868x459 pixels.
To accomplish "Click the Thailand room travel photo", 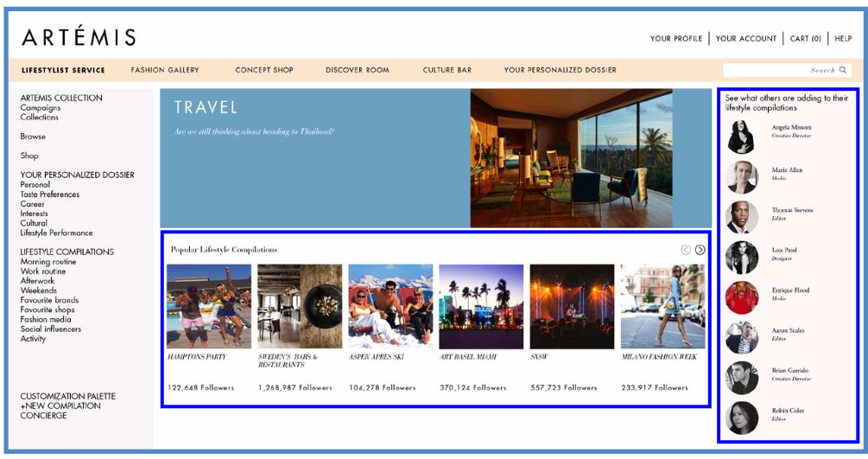I will [x=571, y=158].
